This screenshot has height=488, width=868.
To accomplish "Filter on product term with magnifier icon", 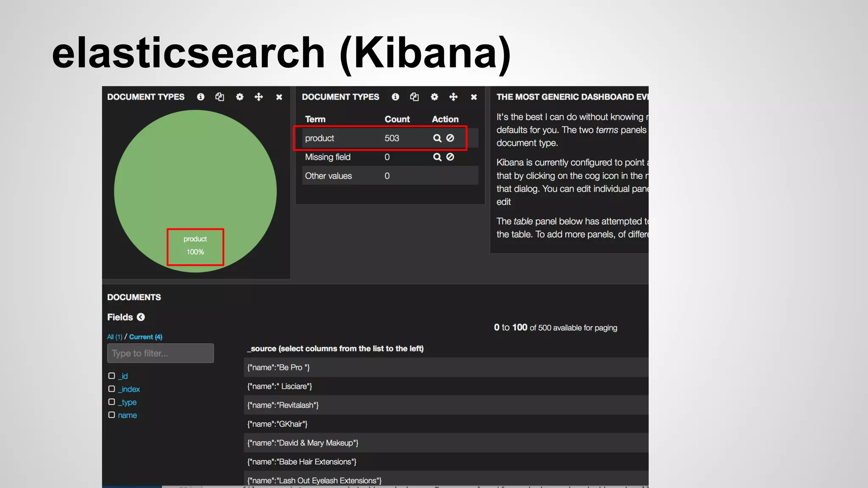I will click(437, 138).
